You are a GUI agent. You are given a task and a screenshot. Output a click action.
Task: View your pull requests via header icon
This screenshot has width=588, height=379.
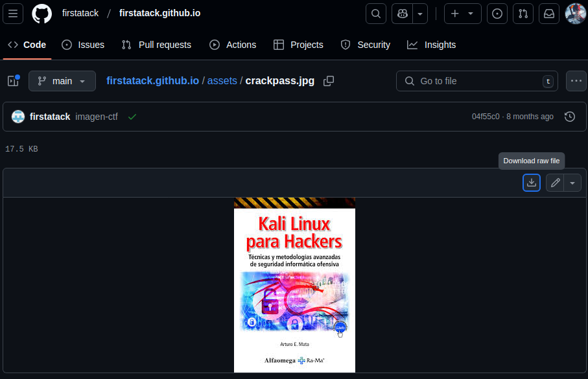tap(523, 14)
